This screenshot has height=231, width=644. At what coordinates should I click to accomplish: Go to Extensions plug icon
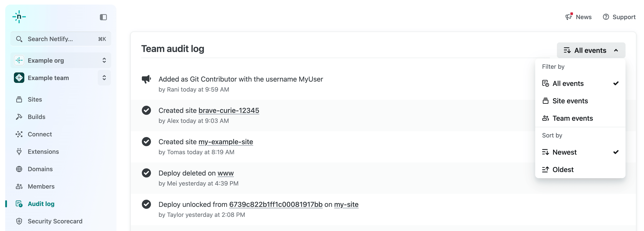click(x=19, y=151)
